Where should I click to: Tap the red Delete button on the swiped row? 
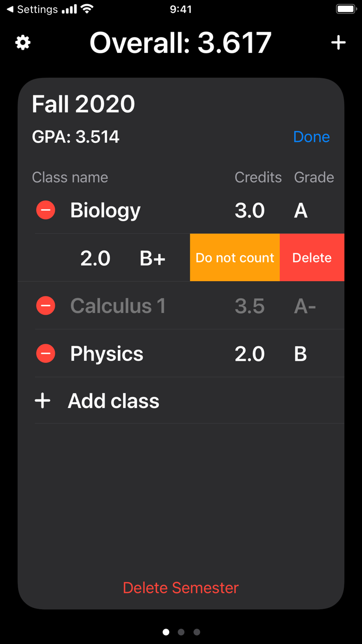pos(312,257)
